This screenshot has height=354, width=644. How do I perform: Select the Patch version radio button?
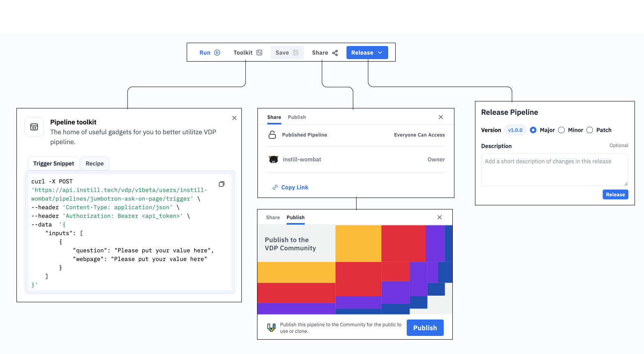pyautogui.click(x=589, y=130)
